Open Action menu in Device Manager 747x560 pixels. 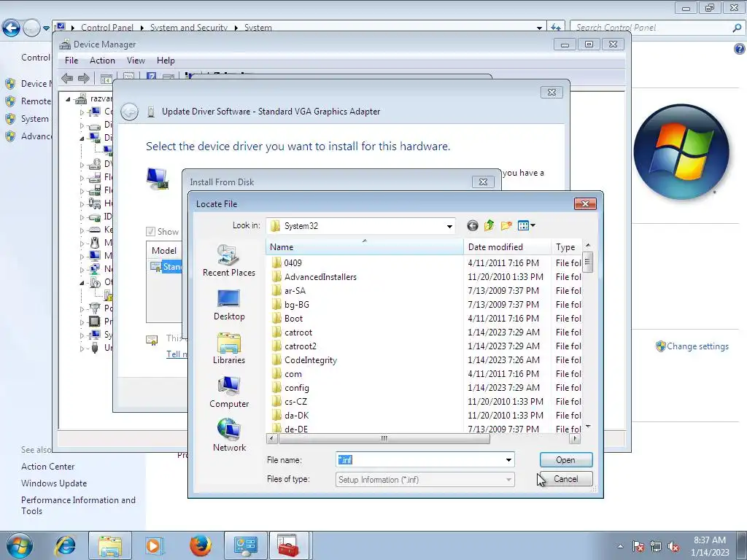102,61
